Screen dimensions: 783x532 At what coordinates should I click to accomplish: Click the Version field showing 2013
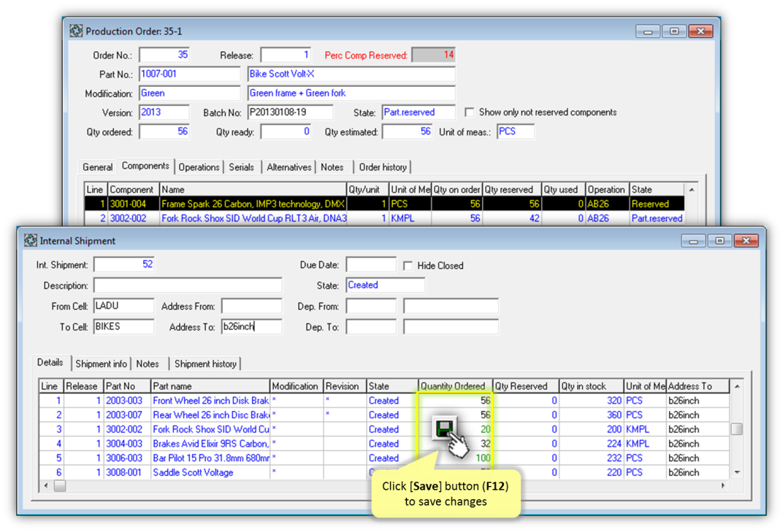tap(164, 112)
